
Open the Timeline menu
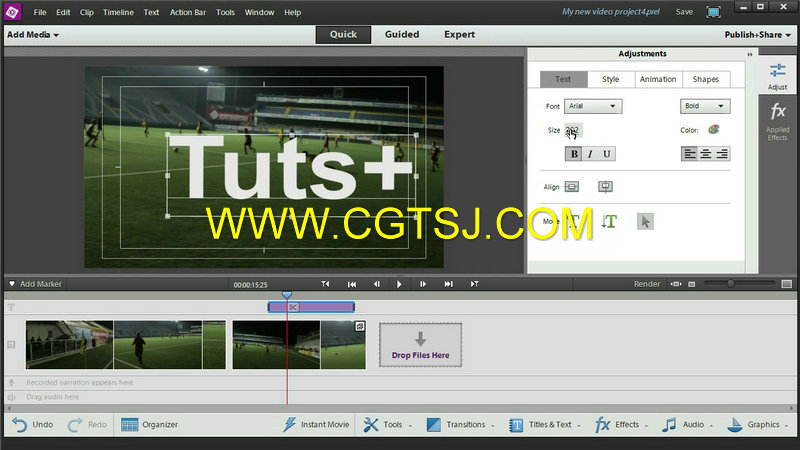pyautogui.click(x=118, y=12)
